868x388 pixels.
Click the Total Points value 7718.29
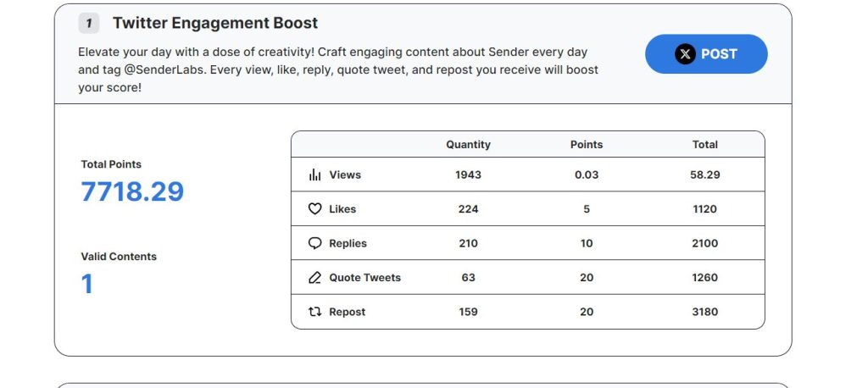pyautogui.click(x=132, y=191)
